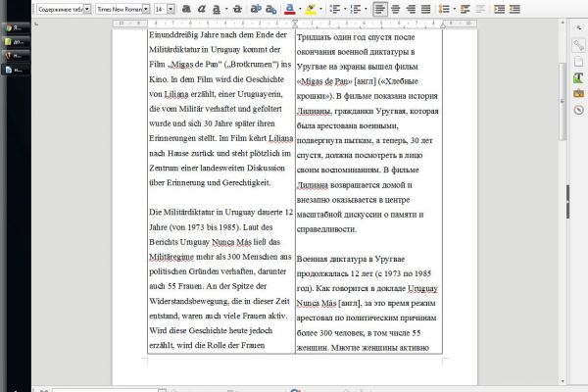Viewport: 588px width, 392px height.
Task: Center the paragraph horizontally
Action: (x=395, y=9)
